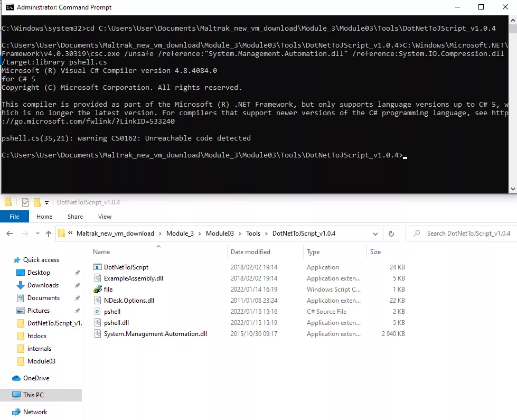Open the 'file' Windows Script Component

[x=108, y=289]
